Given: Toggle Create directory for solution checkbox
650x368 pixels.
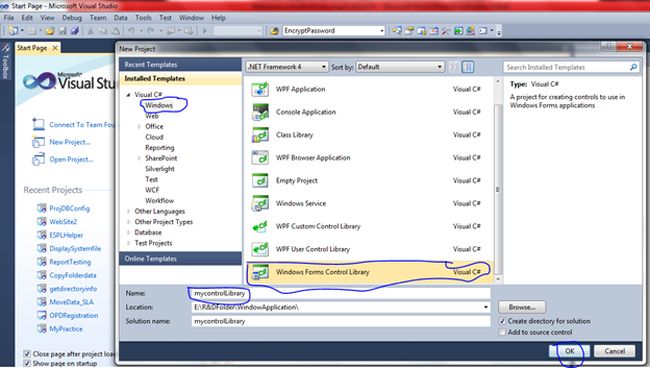Looking at the screenshot, I should coord(502,321).
